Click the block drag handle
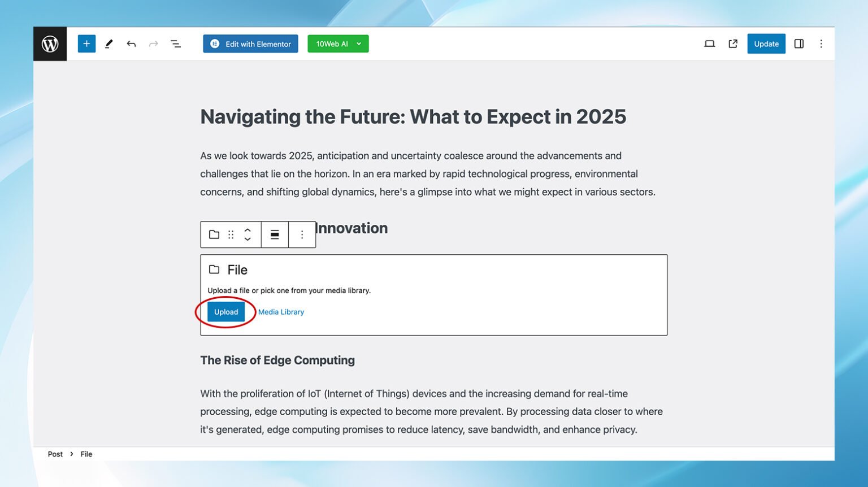Screen dimensions: 868x487 click(x=231, y=234)
